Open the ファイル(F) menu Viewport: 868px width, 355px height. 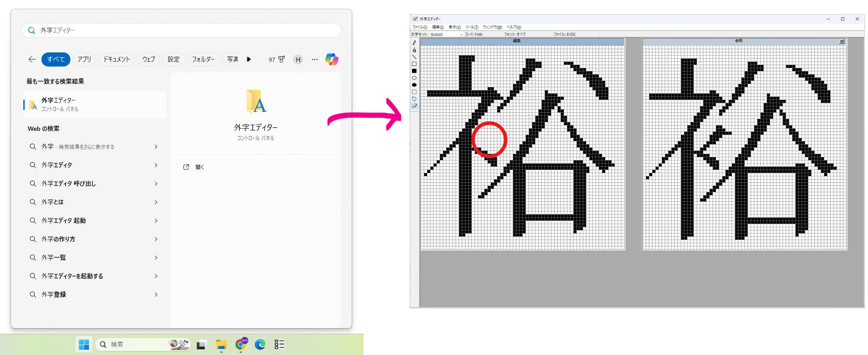pyautogui.click(x=419, y=27)
